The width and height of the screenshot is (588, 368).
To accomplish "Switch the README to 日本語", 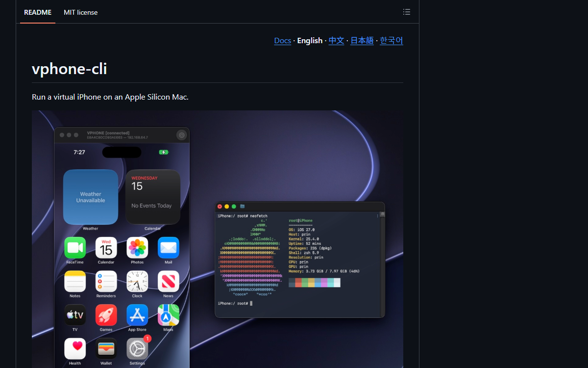I will point(362,40).
